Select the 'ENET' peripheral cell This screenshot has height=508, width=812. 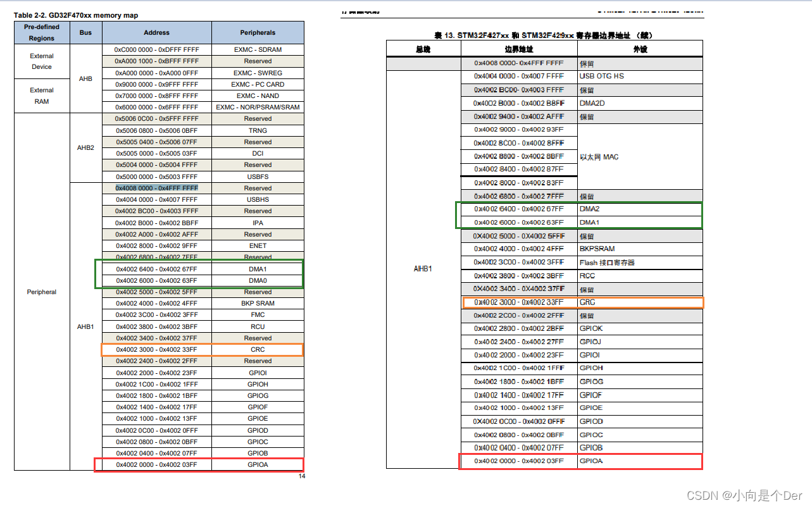(258, 245)
